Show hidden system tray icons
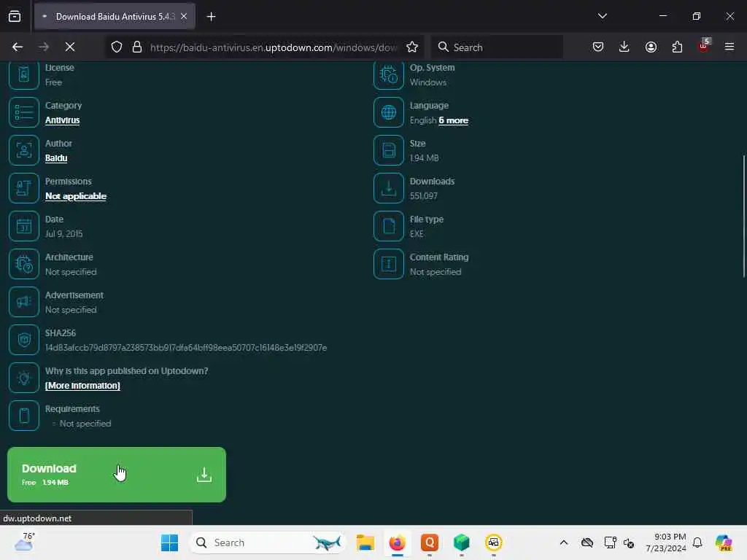The height and width of the screenshot is (560, 747). pos(564,542)
